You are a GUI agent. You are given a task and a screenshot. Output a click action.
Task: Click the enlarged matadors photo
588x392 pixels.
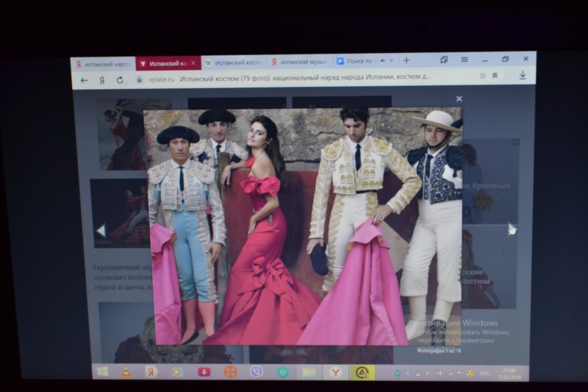(303, 227)
